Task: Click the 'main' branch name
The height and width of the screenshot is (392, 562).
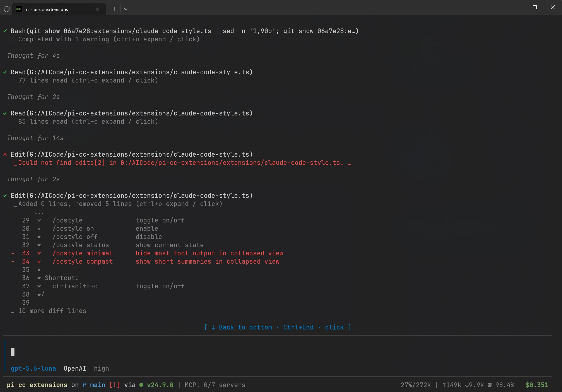Action: [98, 385]
